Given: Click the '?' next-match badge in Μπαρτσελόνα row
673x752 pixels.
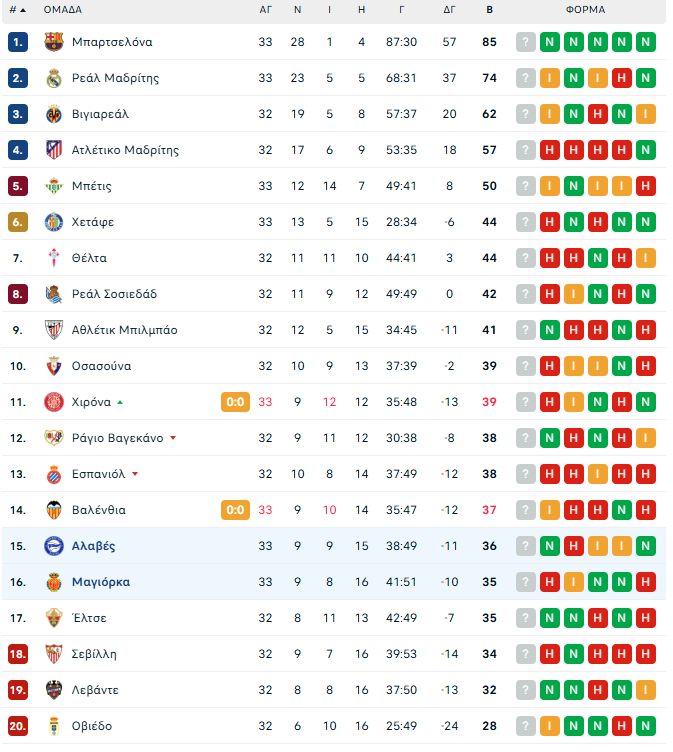Looking at the screenshot, I should [526, 42].
